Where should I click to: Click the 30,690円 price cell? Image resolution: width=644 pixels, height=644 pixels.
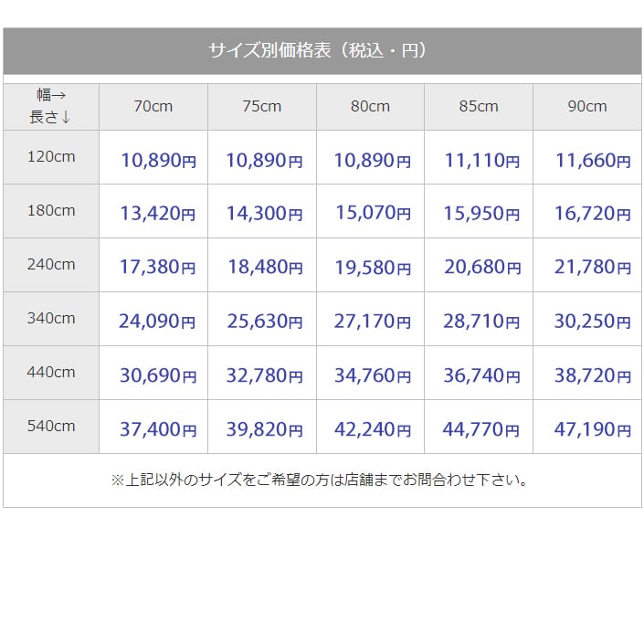(157, 375)
